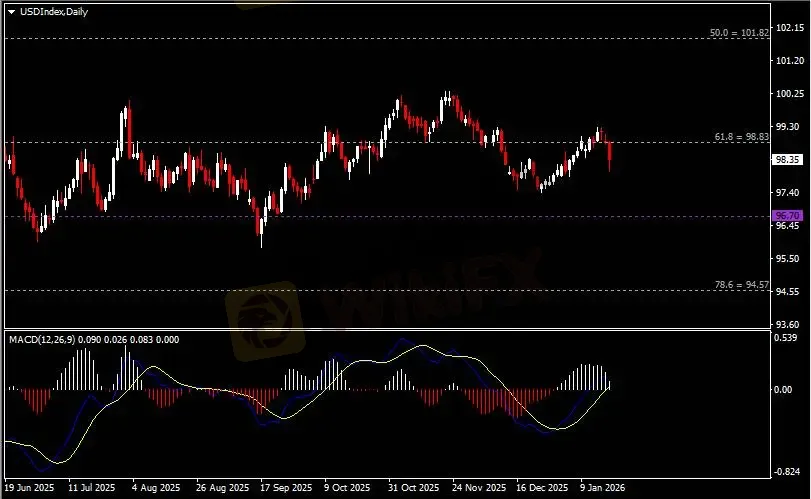
Task: Select the 61.8 = 98.83 Fibonacci label
Action: [742, 137]
